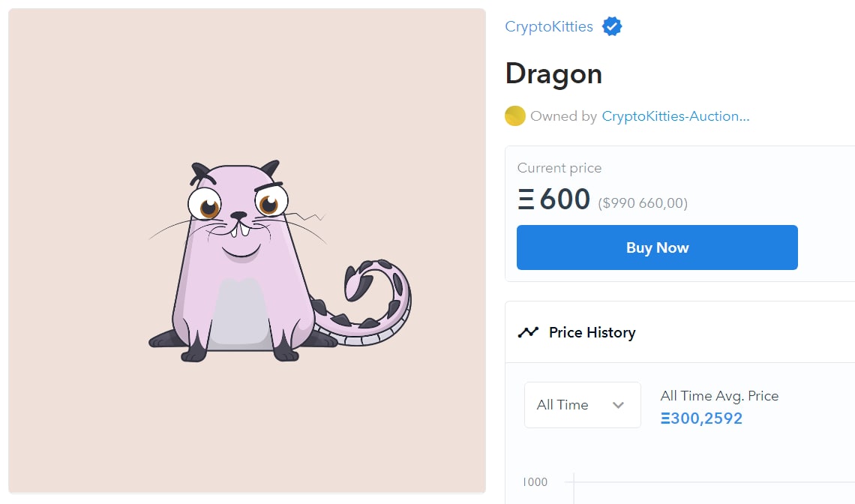Image resolution: width=855 pixels, height=504 pixels.
Task: Click the gold owner avatar circle
Action: 514,116
